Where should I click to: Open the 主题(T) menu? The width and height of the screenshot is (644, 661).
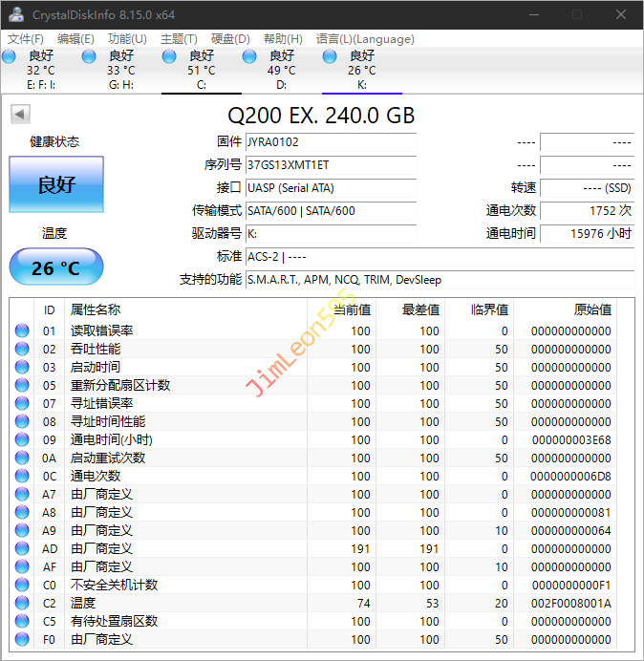[x=179, y=39]
